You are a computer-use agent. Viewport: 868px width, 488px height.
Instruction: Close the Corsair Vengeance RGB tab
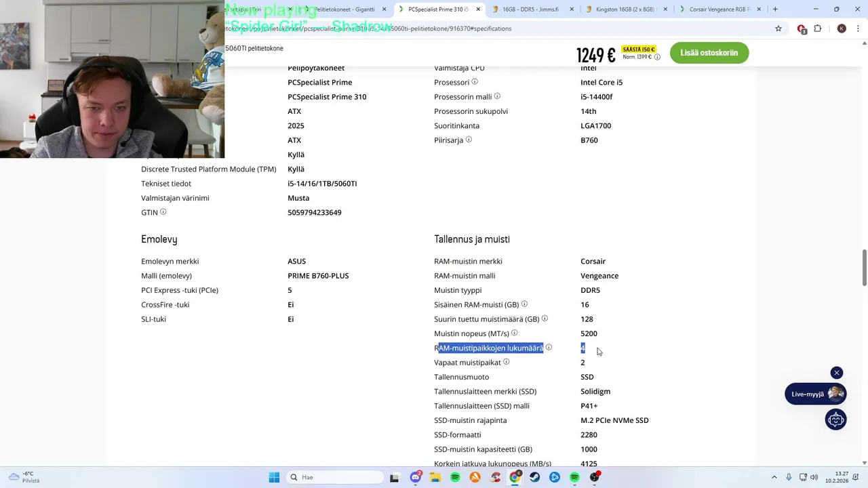tap(758, 9)
